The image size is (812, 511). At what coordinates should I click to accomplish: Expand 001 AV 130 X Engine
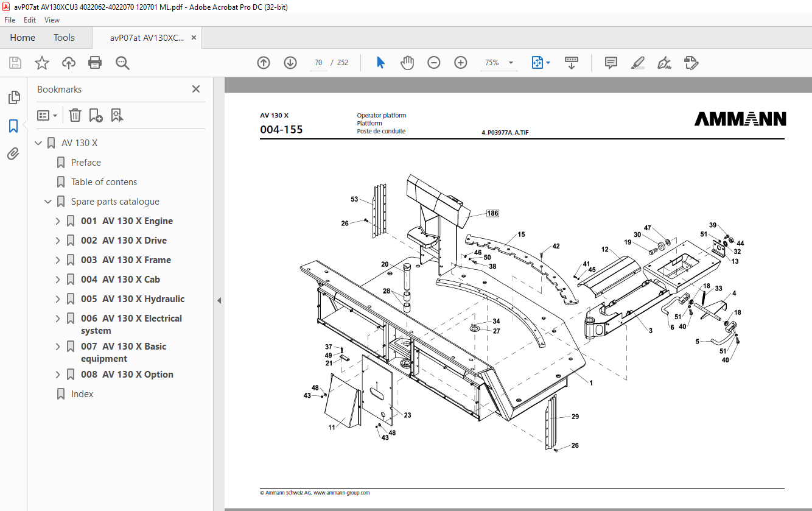(x=58, y=221)
